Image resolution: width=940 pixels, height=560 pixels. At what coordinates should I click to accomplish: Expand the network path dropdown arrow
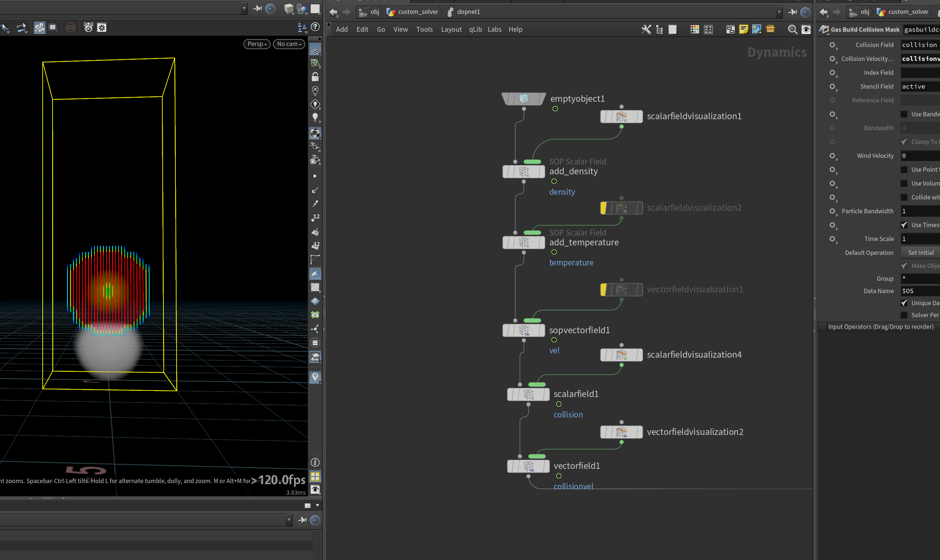pos(779,12)
